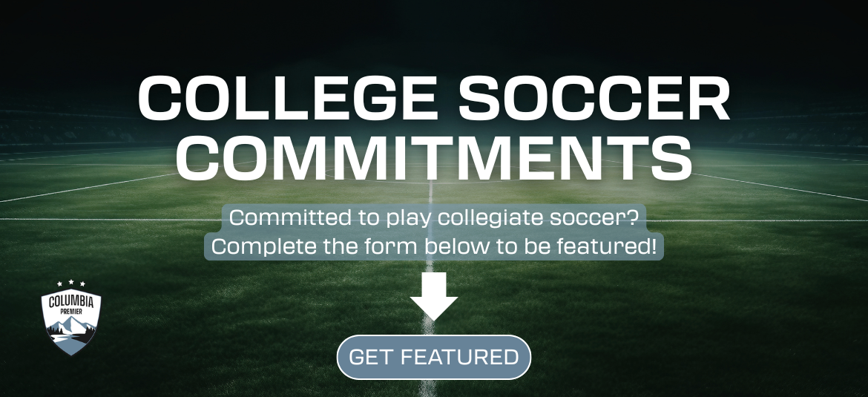Click the Columbia Premier shield logo
The image size is (868, 397).
71,319
